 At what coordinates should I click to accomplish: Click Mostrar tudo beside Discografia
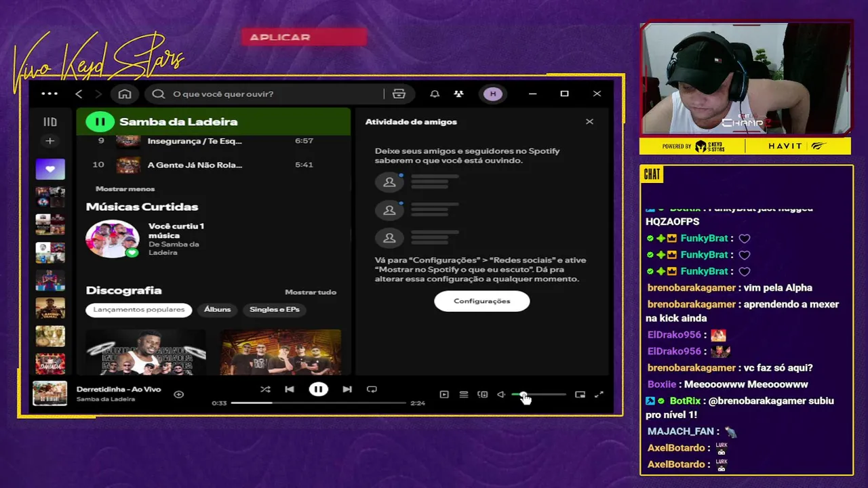(x=311, y=292)
